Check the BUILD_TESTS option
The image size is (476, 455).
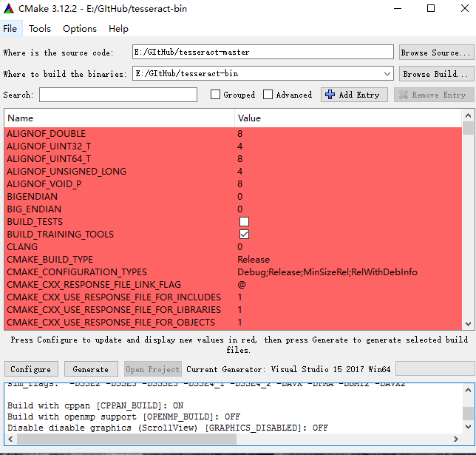click(244, 221)
